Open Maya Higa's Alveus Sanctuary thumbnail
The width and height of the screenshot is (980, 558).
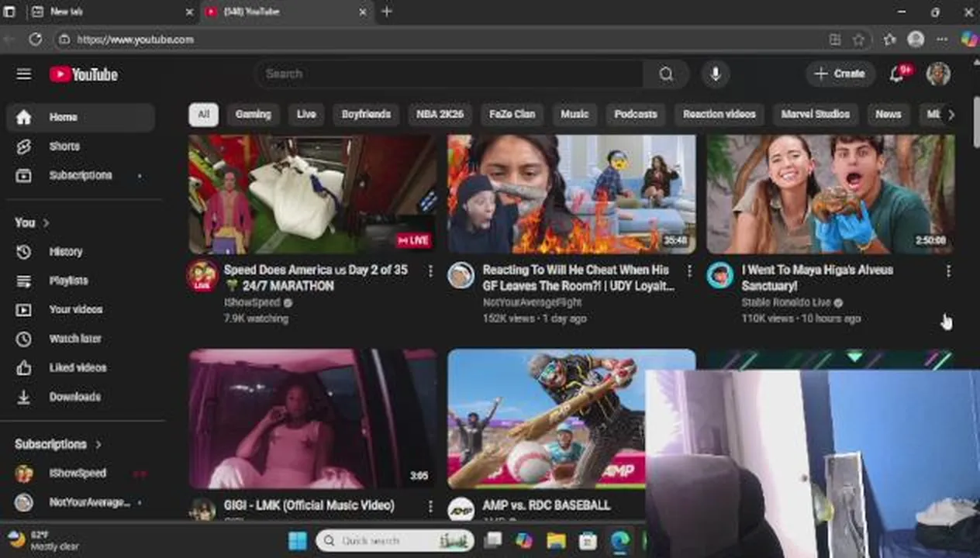pyautogui.click(x=830, y=195)
